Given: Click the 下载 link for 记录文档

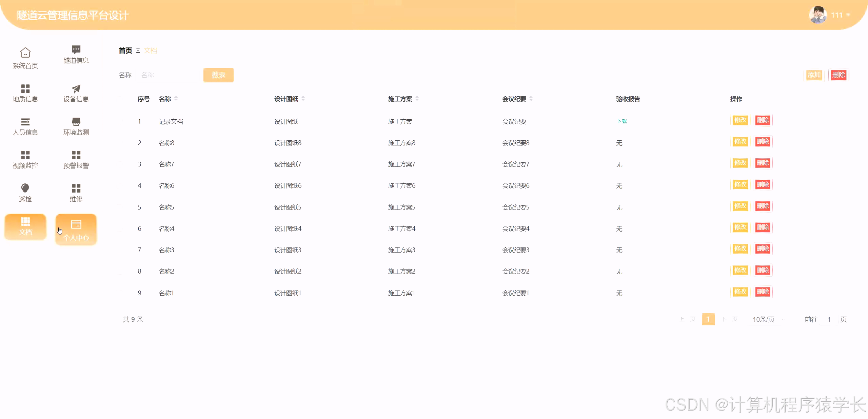Looking at the screenshot, I should click(622, 121).
